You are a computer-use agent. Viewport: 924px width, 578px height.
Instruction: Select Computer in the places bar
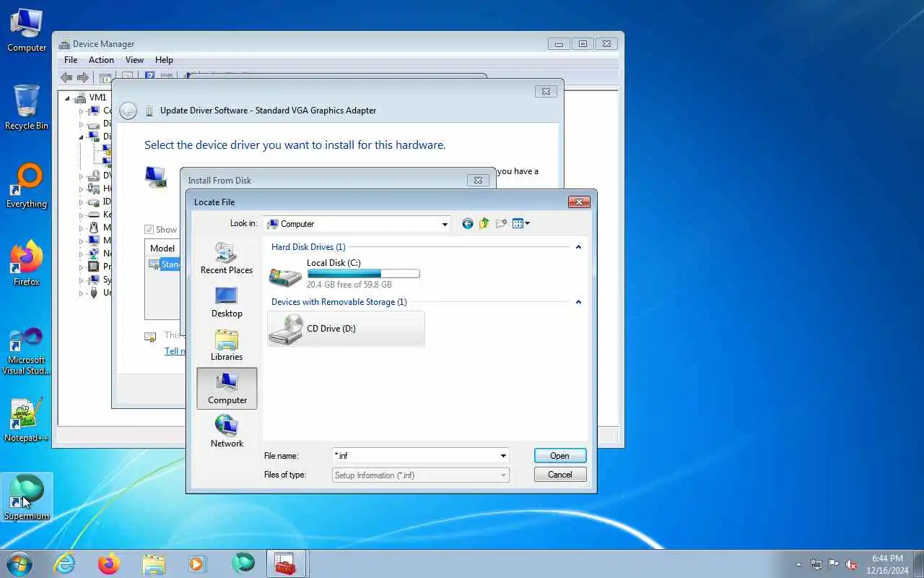(x=227, y=389)
